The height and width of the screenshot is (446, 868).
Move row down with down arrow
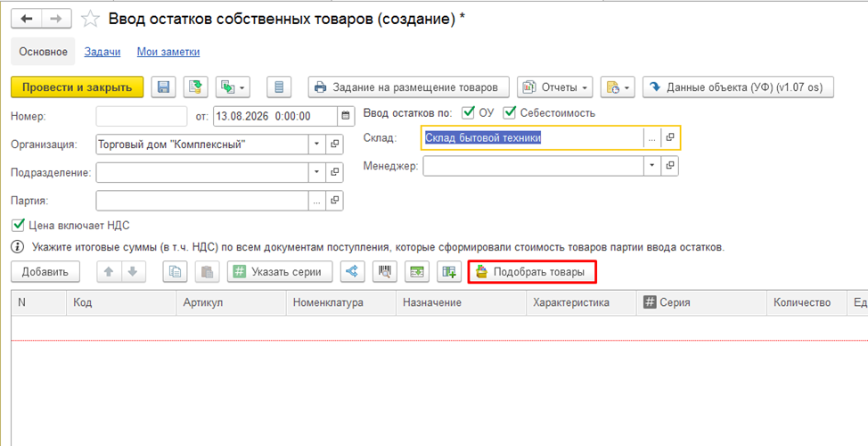click(133, 271)
